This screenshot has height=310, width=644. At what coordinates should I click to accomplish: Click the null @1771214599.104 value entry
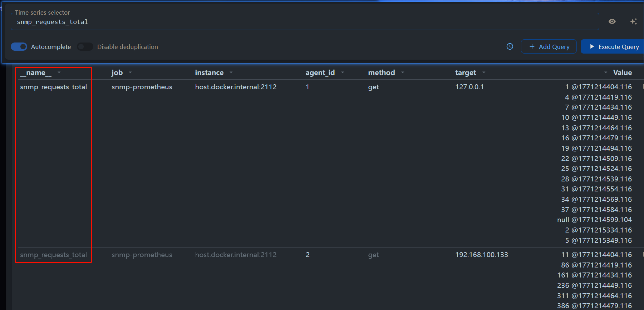pyautogui.click(x=594, y=220)
